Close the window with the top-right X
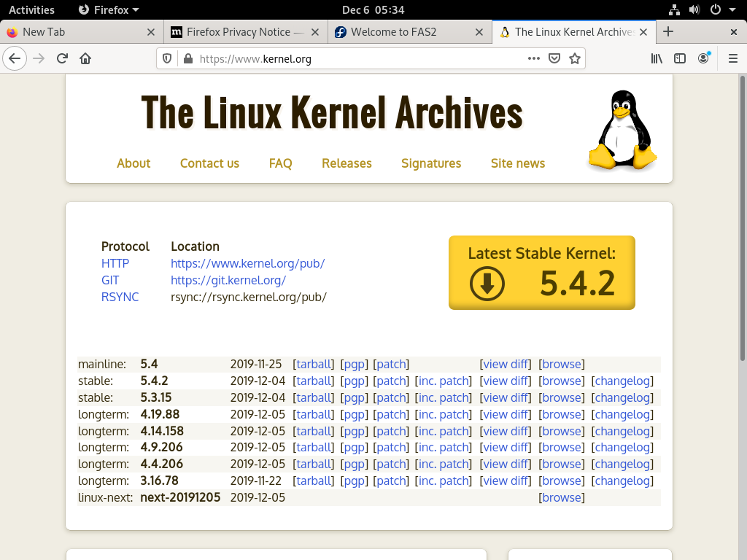The height and width of the screenshot is (560, 747). [734, 32]
